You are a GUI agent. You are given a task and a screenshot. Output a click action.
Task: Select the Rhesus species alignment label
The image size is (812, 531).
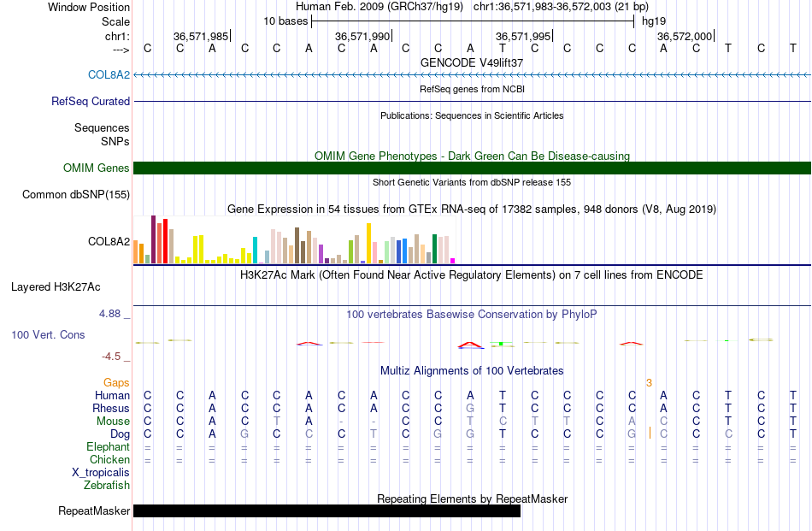pos(111,408)
